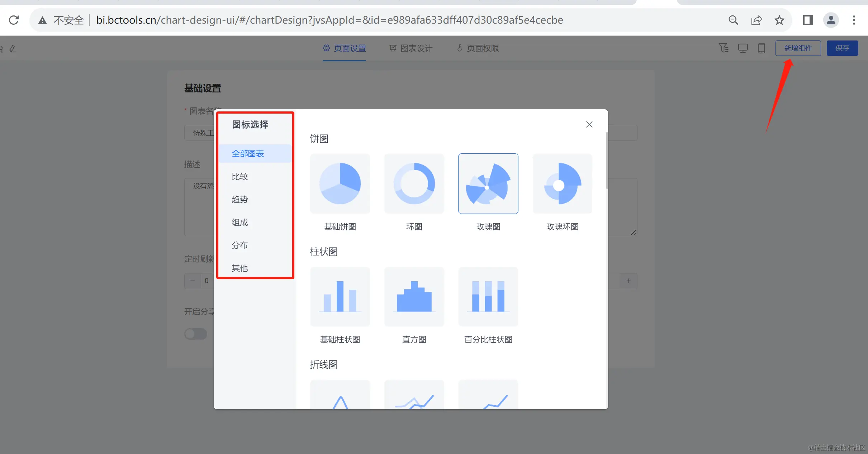Toggle the 开启分享 switch
This screenshot has width=868, height=454.
(196, 334)
